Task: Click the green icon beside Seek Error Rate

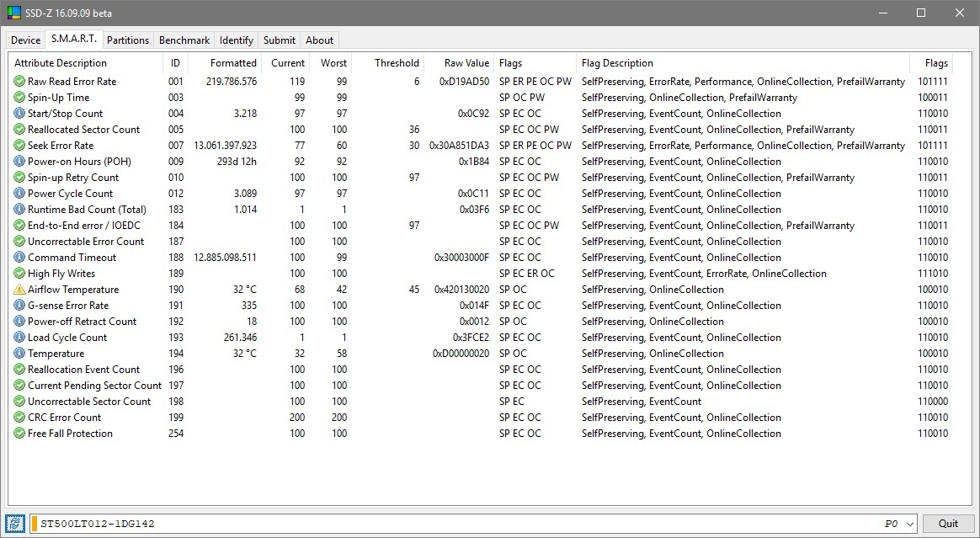Action: click(19, 146)
